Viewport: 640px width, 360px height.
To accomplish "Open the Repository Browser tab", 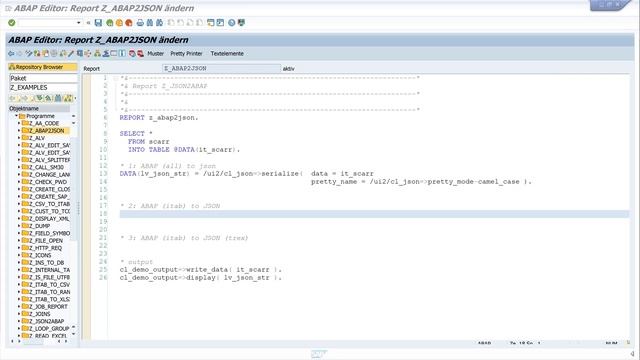I will point(42,67).
